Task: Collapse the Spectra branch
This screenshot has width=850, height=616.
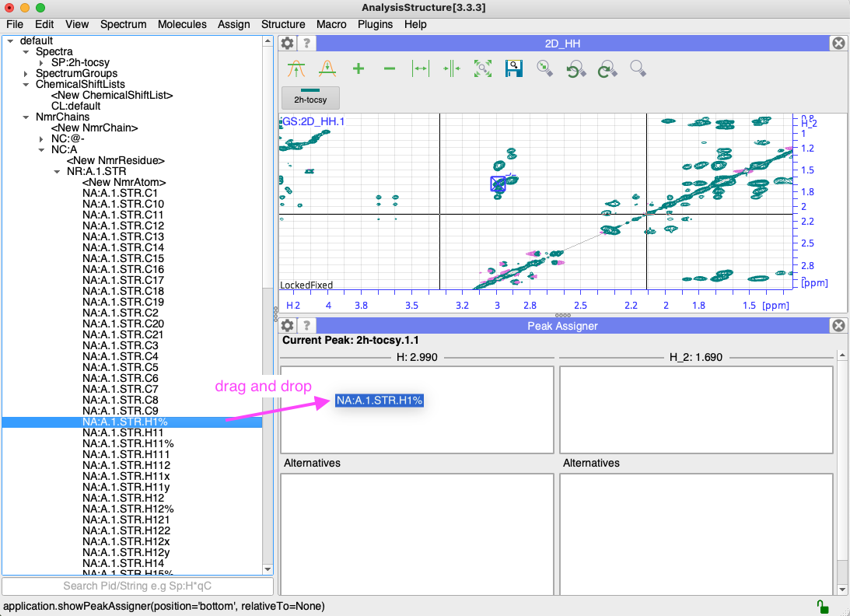Action: [26, 51]
